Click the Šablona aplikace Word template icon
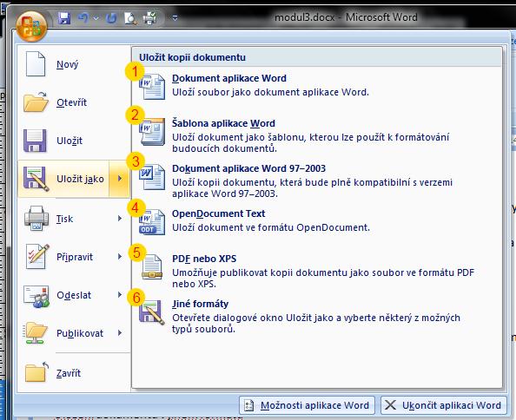The height and width of the screenshot is (420, 516). click(152, 131)
